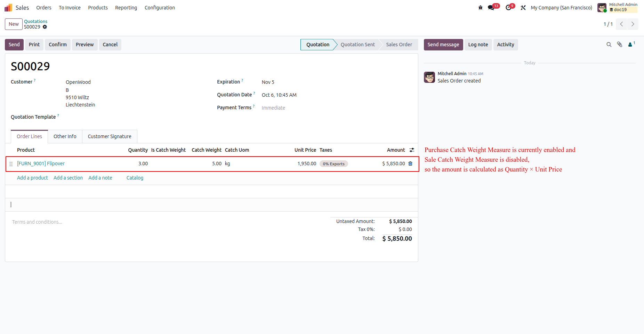This screenshot has width=644, height=334.
Task: Open the debug bug icon menu
Action: tap(481, 8)
